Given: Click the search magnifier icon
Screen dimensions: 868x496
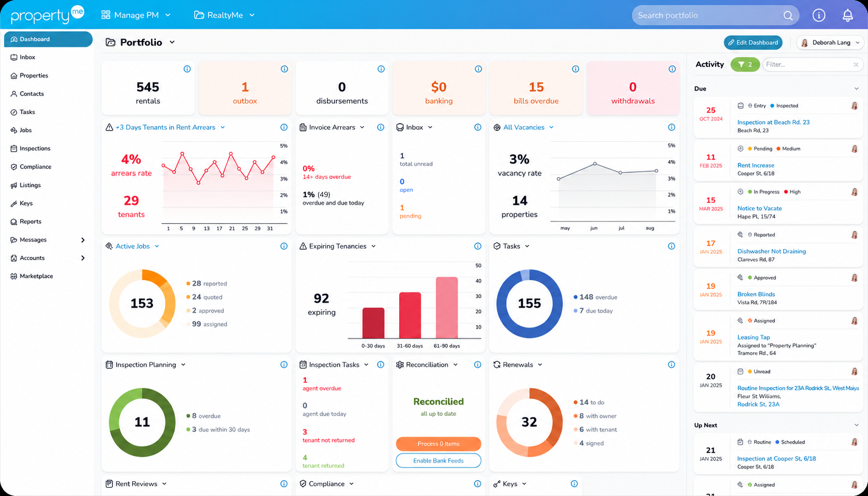Looking at the screenshot, I should click(788, 16).
